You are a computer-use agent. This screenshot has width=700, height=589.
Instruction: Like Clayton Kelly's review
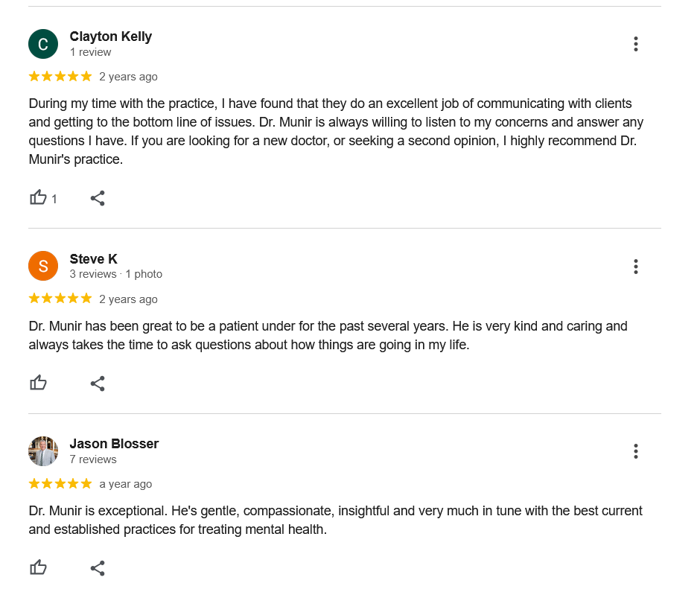pos(39,198)
